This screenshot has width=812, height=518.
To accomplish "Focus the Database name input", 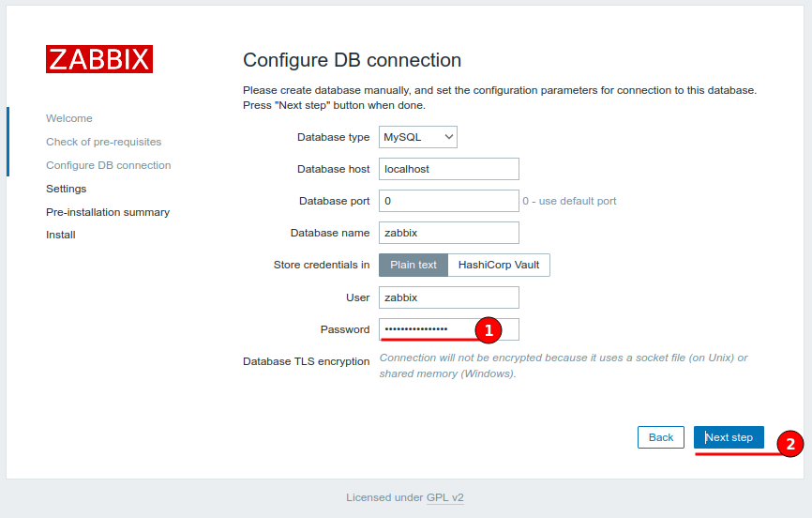I will [x=448, y=233].
